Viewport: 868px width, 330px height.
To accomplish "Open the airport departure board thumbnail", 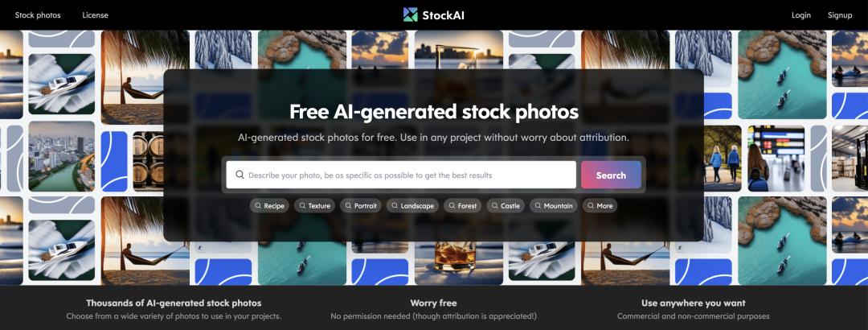I will click(x=776, y=158).
